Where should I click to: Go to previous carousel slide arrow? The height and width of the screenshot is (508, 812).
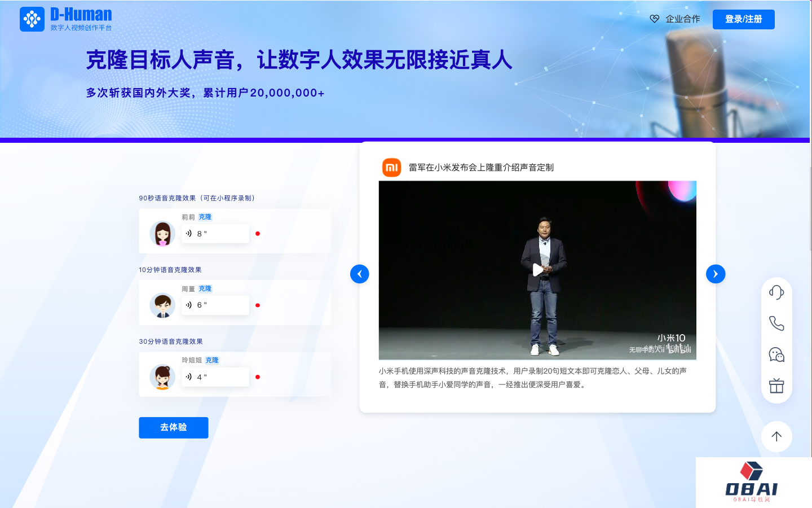point(360,274)
